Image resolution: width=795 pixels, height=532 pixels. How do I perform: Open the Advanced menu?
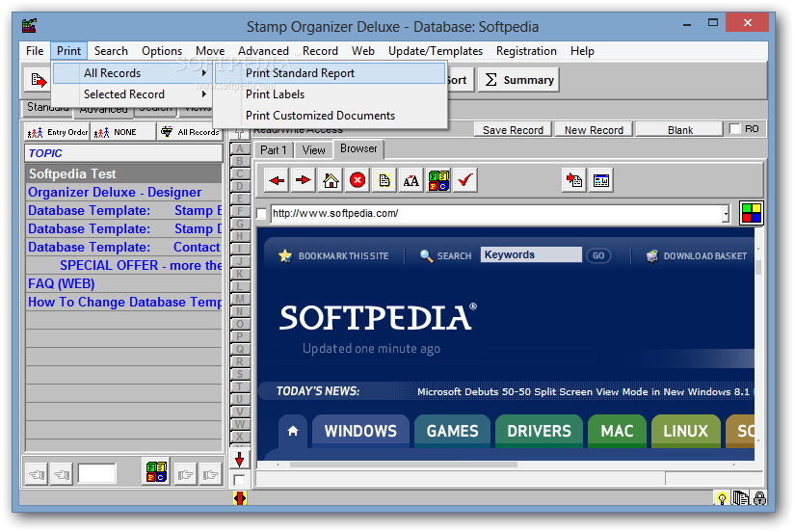[x=263, y=51]
